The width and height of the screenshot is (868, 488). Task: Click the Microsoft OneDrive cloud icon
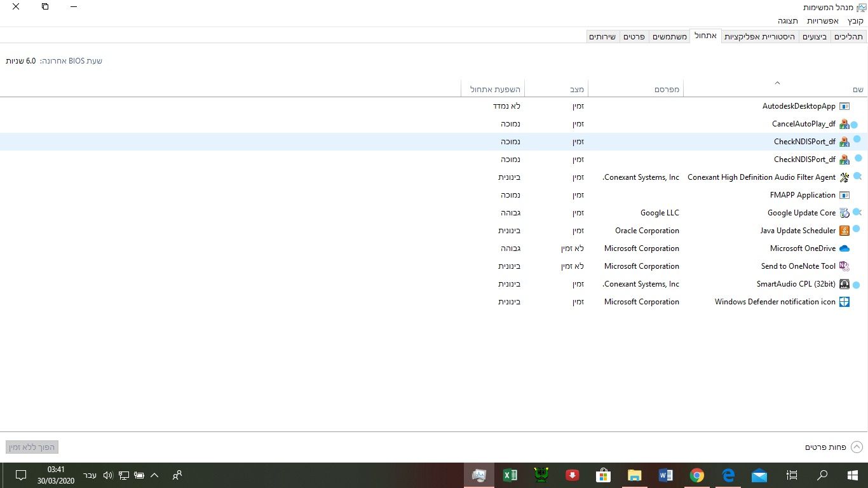pyautogui.click(x=844, y=248)
